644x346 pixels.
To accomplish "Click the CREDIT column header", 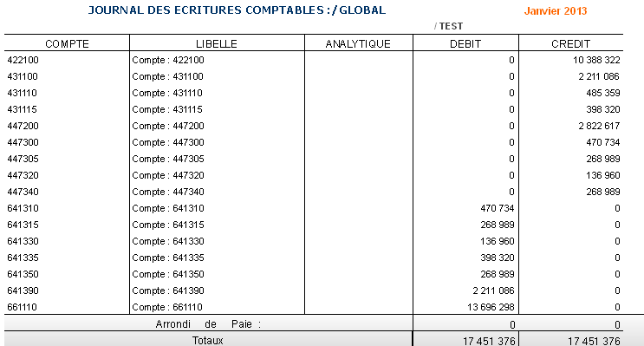I will click(x=570, y=44).
